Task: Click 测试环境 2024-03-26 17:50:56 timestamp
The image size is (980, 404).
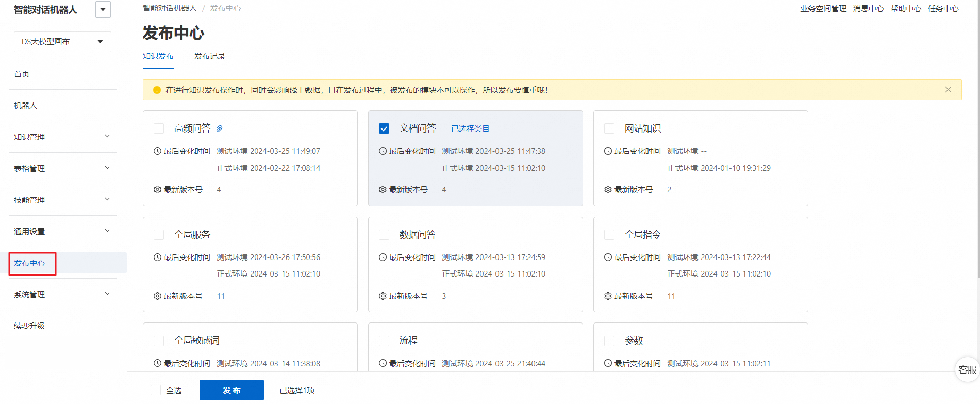Action: [269, 257]
